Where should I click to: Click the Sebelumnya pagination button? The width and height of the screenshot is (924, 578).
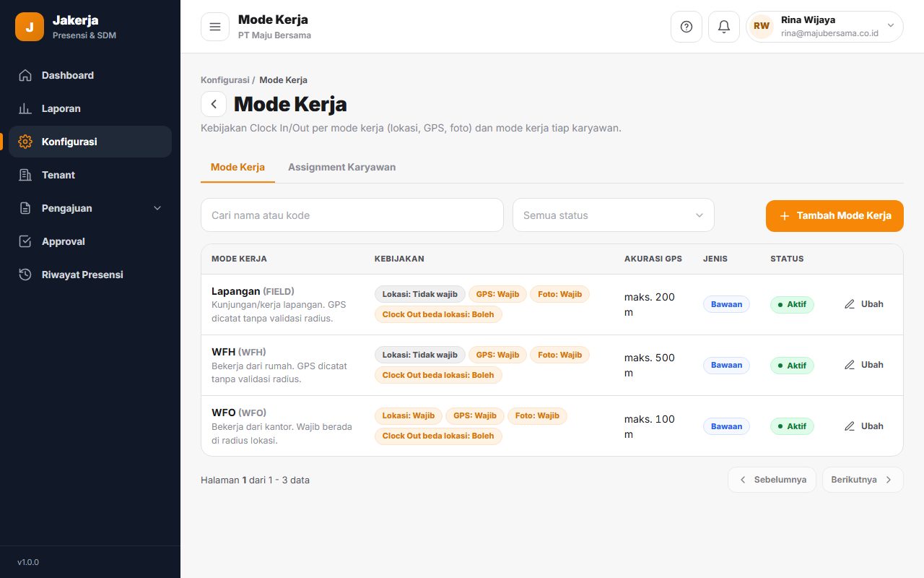point(772,480)
